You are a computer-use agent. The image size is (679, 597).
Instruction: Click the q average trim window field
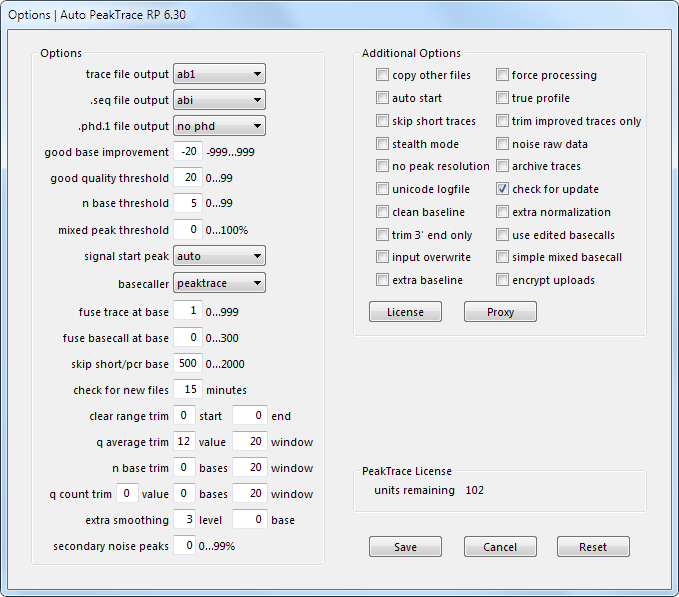(250, 441)
